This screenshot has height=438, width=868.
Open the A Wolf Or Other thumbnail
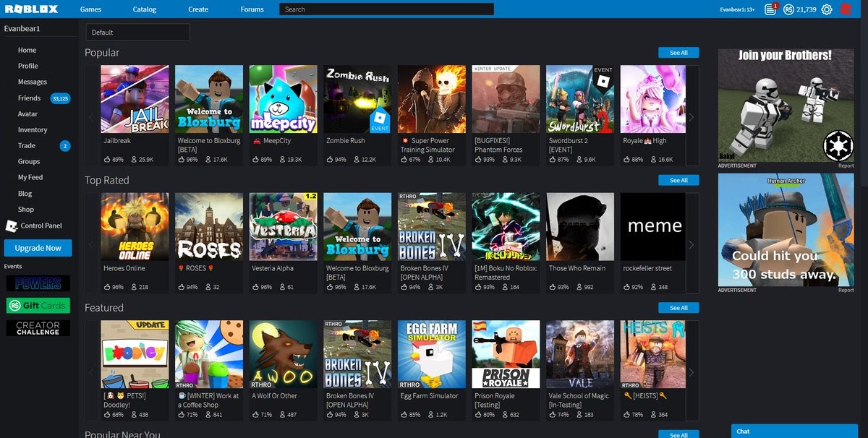[x=284, y=354]
